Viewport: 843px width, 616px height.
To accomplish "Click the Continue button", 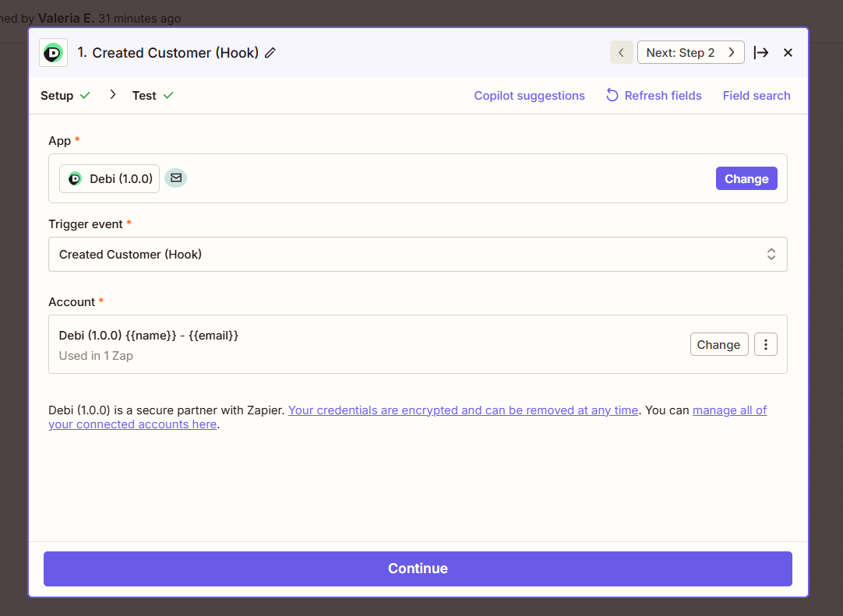I will click(x=418, y=568).
